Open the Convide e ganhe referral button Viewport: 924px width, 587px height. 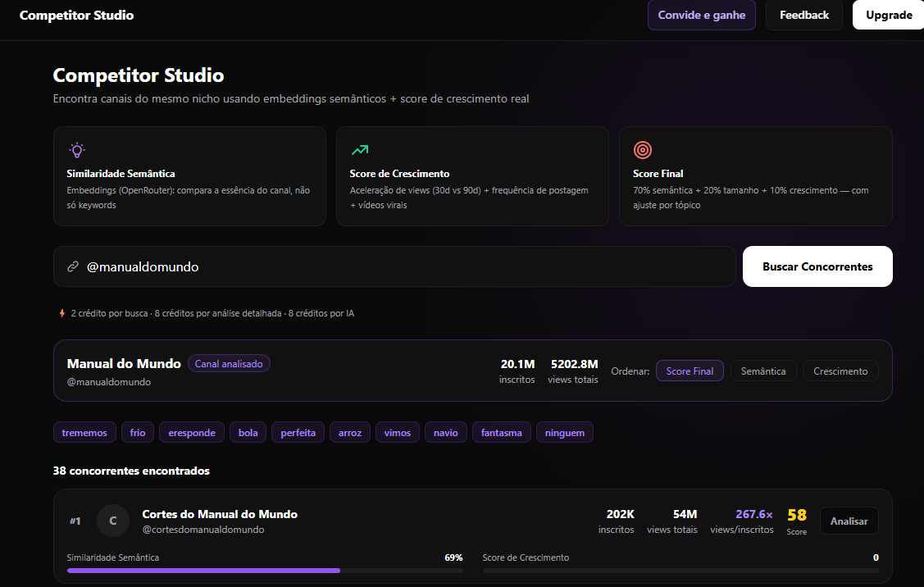701,15
